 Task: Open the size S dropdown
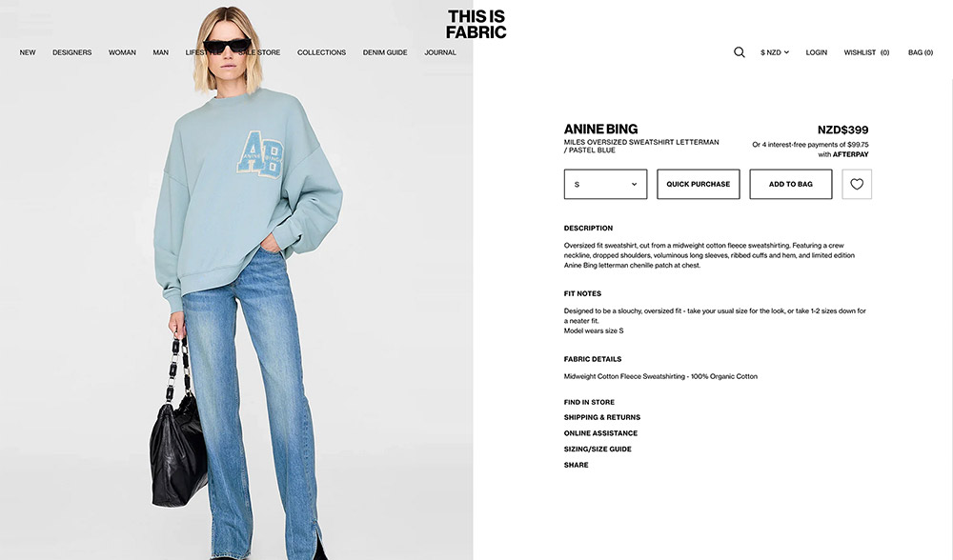point(605,184)
